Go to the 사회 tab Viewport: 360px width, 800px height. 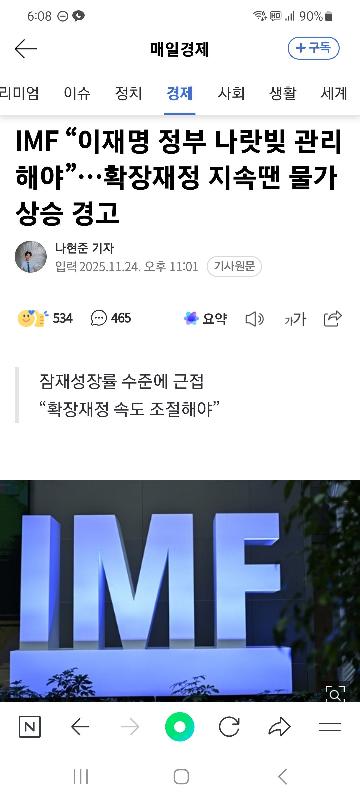pos(231,93)
